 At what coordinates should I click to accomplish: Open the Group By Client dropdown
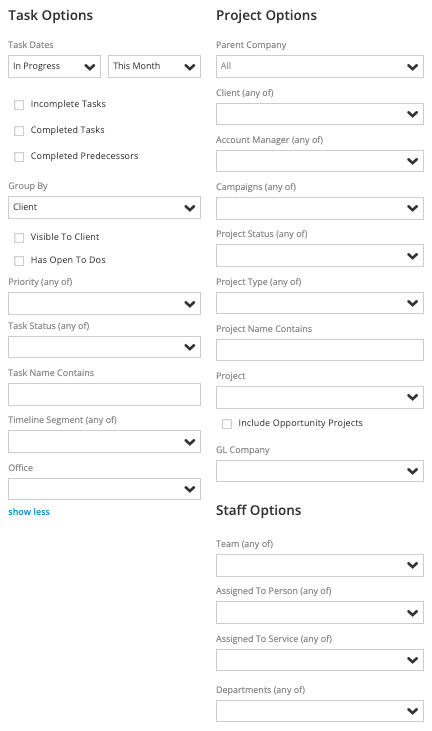pos(104,207)
